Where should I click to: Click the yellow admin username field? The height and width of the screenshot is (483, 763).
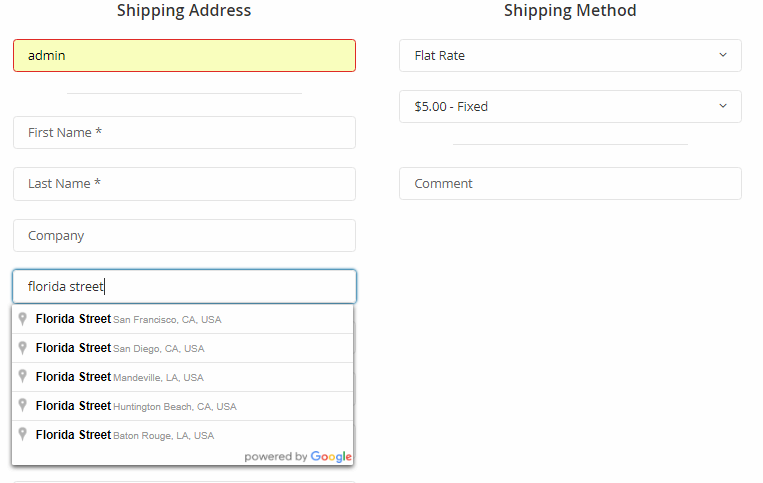tap(184, 56)
